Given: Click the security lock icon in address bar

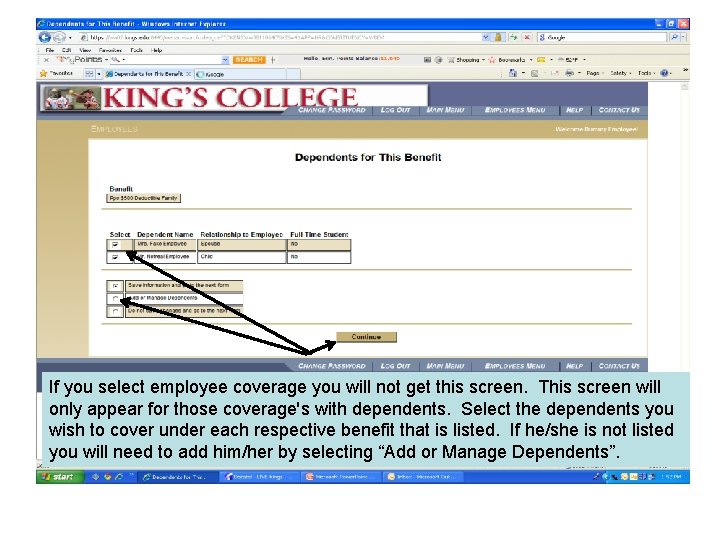Looking at the screenshot, I should [x=498, y=38].
